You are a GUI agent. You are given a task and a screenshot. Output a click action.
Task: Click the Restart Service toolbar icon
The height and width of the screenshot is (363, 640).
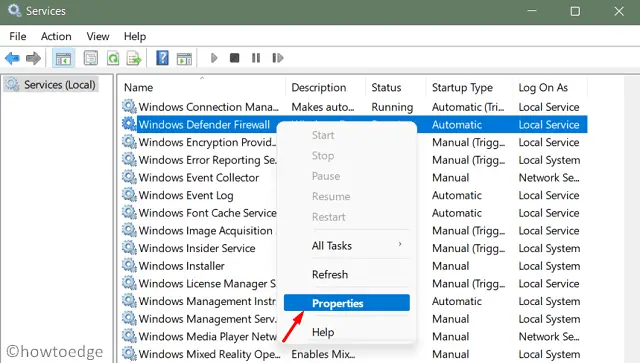coord(278,58)
